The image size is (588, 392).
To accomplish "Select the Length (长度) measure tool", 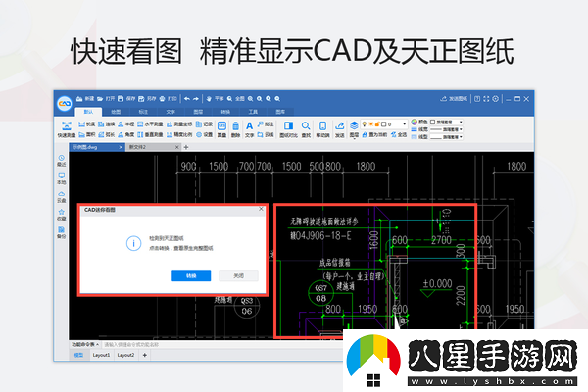I will point(86,124).
